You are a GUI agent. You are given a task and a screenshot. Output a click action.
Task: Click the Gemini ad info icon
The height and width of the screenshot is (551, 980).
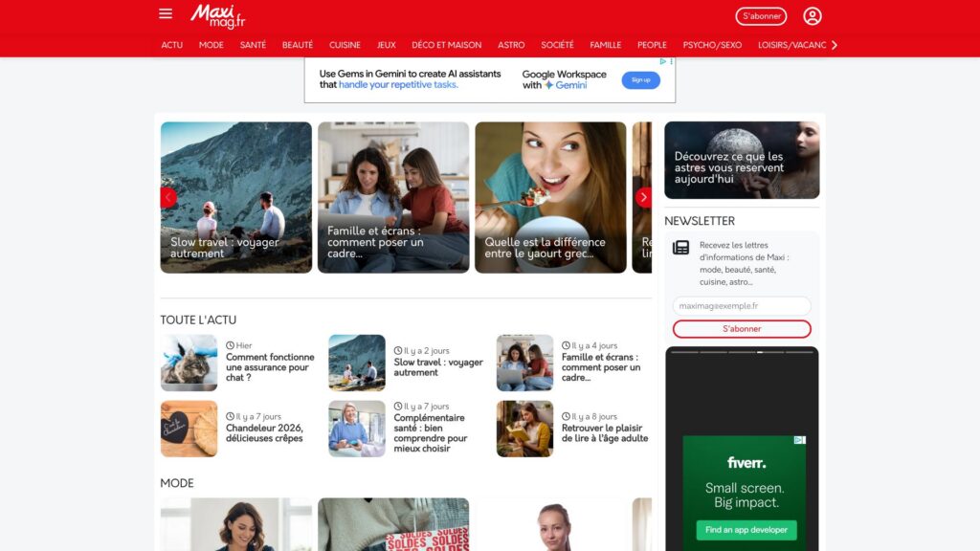coord(662,61)
